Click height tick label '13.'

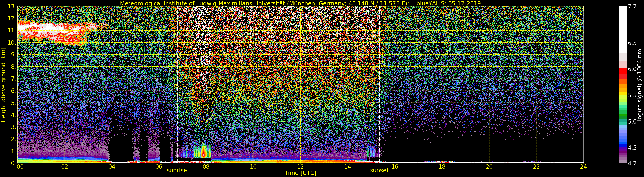coord(12,6)
